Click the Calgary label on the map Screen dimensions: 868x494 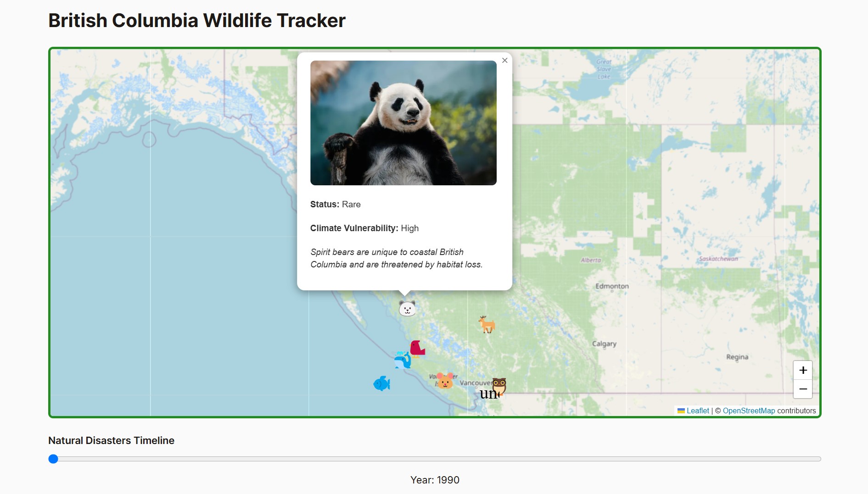[604, 344]
